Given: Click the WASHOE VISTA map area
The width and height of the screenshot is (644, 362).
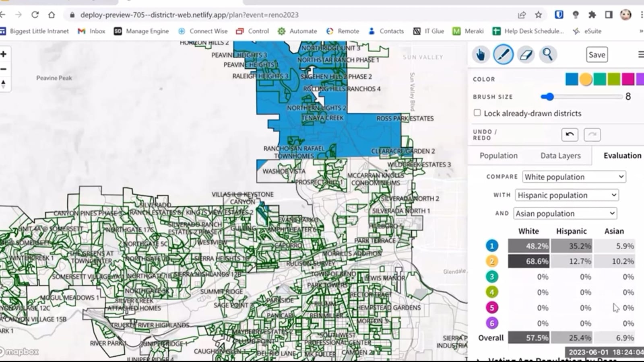Looking at the screenshot, I should click(284, 171).
